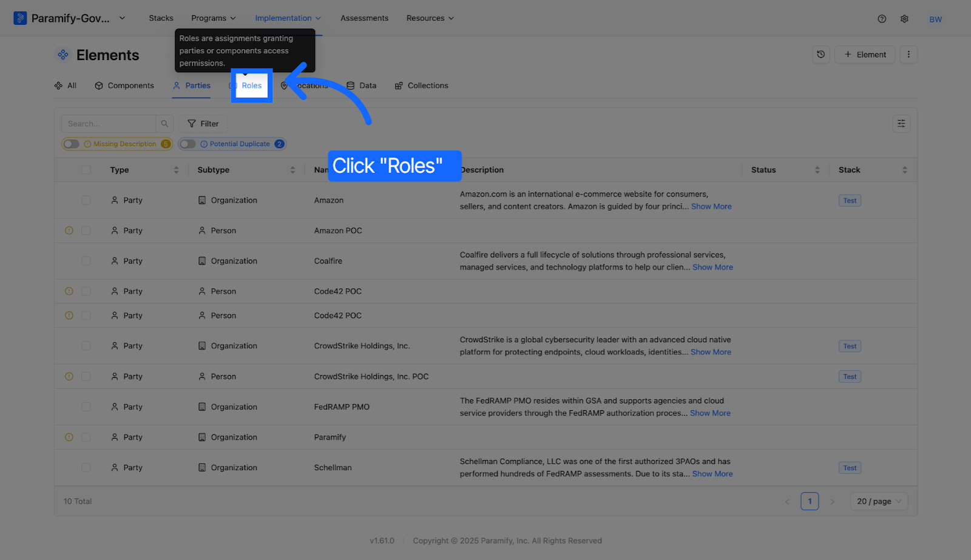Click the Elements page header icon

63,55
